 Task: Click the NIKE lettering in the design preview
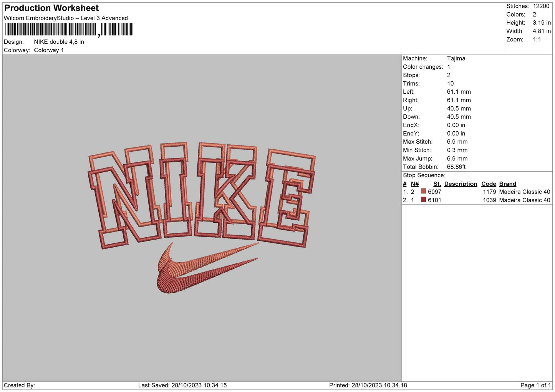[202, 195]
